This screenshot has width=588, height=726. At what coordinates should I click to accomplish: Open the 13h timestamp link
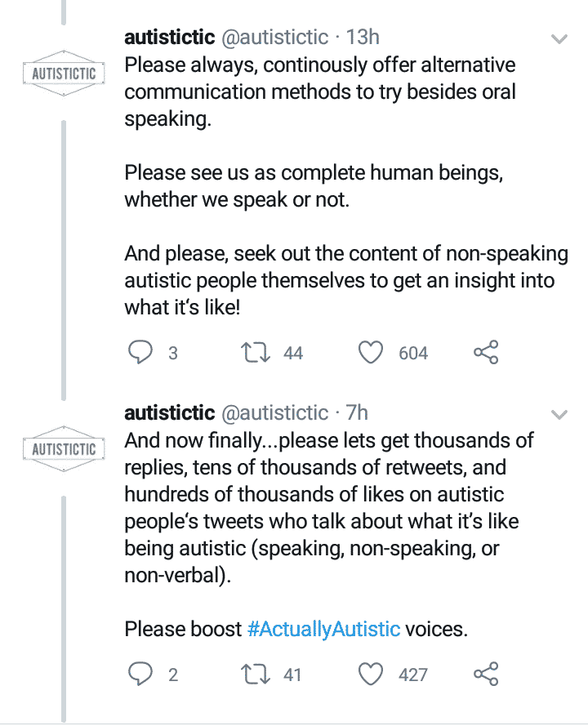click(x=363, y=38)
